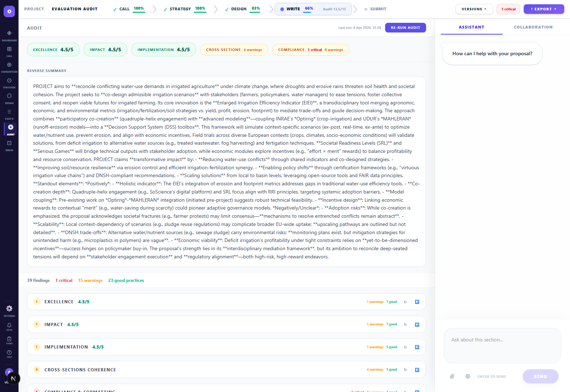Open the Versions dropdown
This screenshot has height=392, width=570.
tap(474, 9)
